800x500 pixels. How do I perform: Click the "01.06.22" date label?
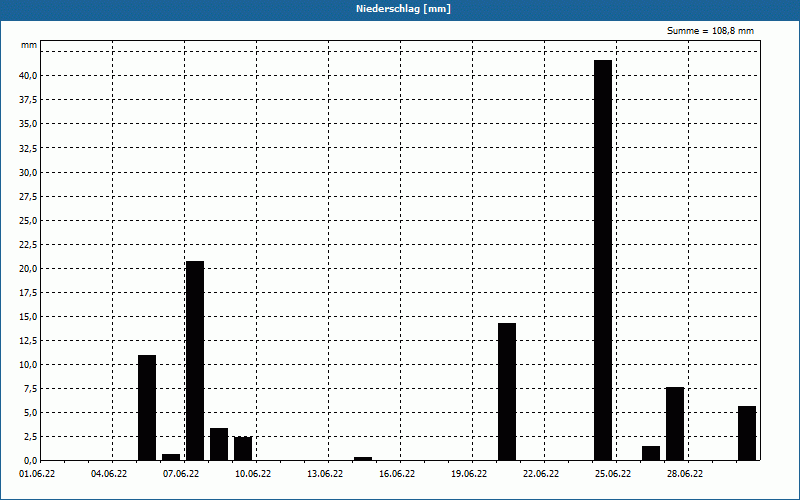(x=37, y=474)
